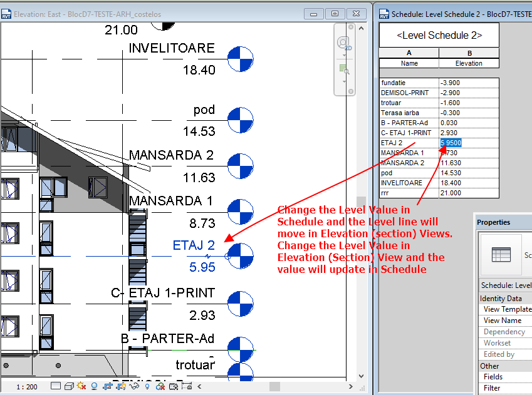Screen dimensions: 532x395
Task: Open the Zoom tool on the navigation bar
Action: click(345, 70)
